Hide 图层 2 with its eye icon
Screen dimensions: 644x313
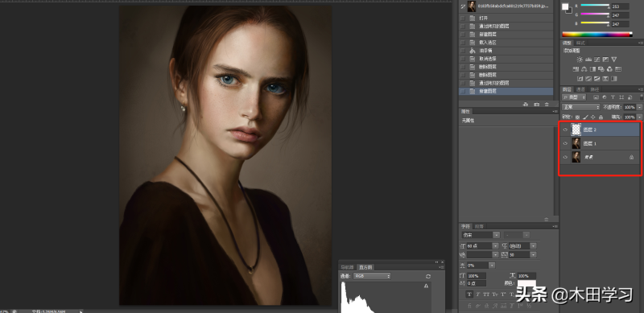pos(565,130)
